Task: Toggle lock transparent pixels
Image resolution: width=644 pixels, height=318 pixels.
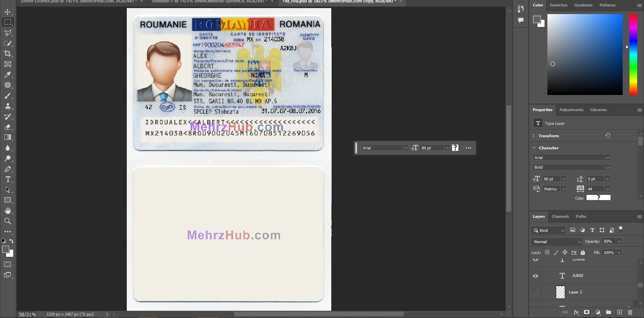Action: [547, 252]
